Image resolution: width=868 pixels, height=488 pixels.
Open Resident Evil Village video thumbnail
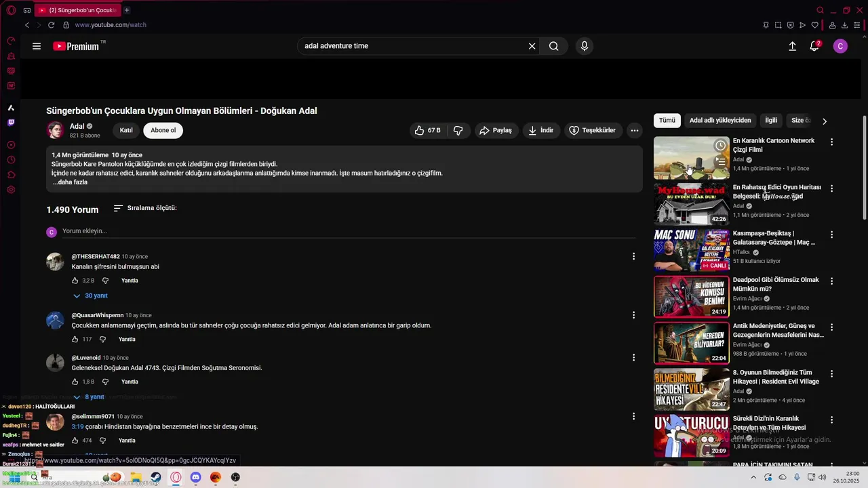click(691, 389)
